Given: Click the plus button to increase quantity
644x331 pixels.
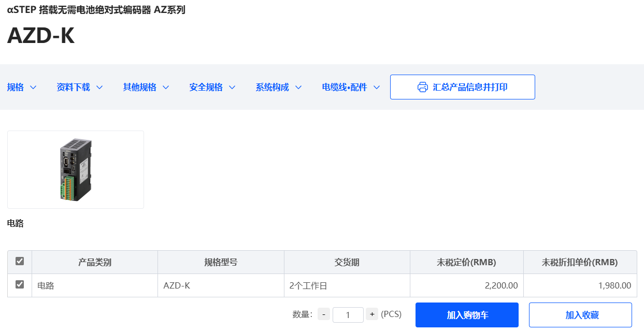Looking at the screenshot, I should [372, 314].
